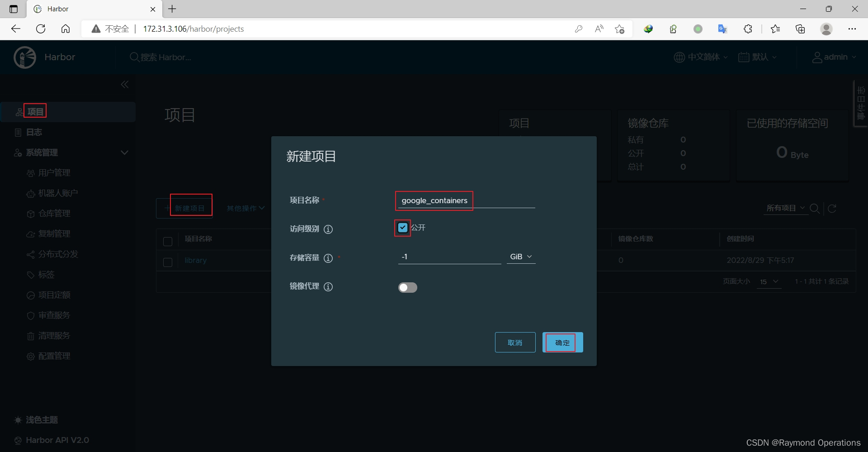Click the read aloud icon in address bar
The image size is (868, 452).
click(599, 29)
